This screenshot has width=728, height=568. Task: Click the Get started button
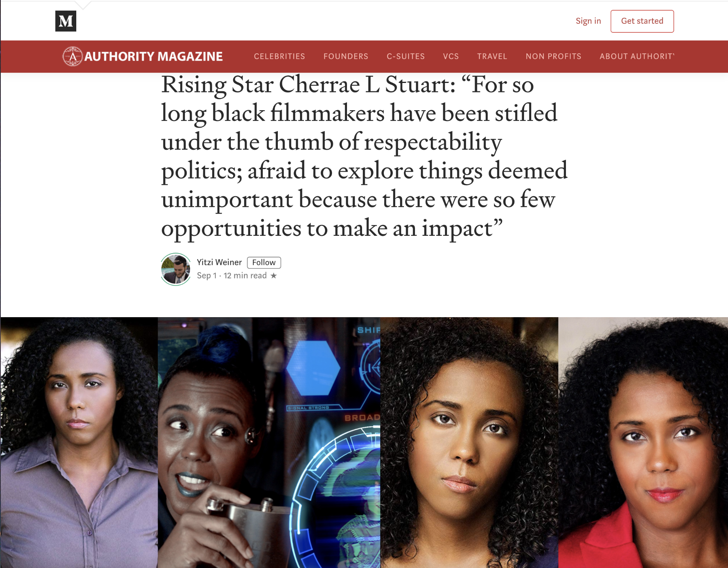pyautogui.click(x=642, y=21)
